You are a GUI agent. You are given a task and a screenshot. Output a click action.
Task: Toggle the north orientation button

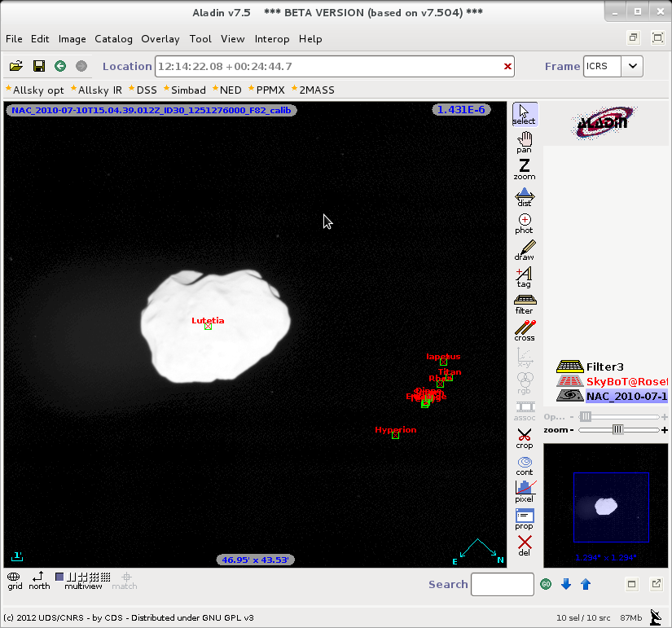click(38, 580)
